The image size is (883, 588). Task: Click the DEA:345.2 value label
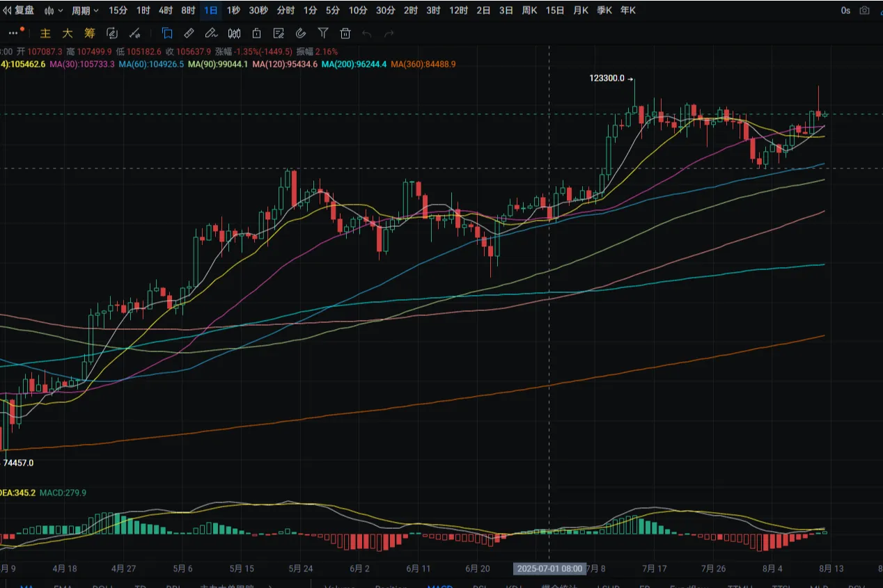pyautogui.click(x=17, y=493)
